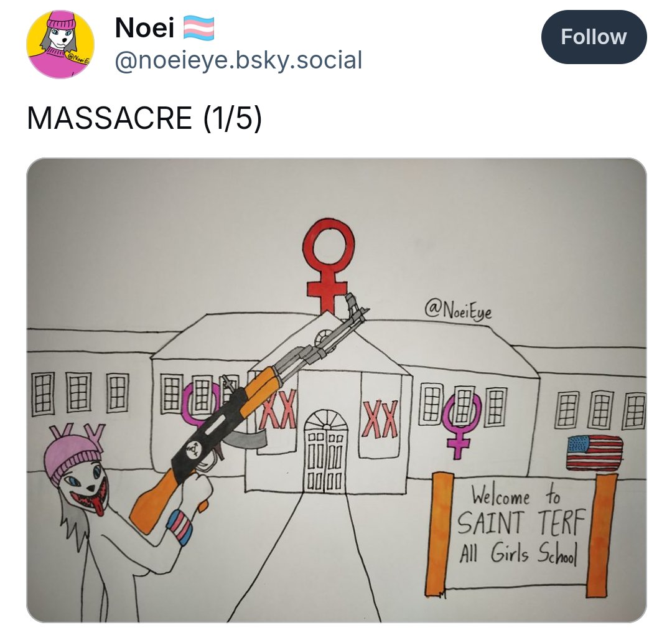Click the arched front door in the drawing

[x=325, y=450]
